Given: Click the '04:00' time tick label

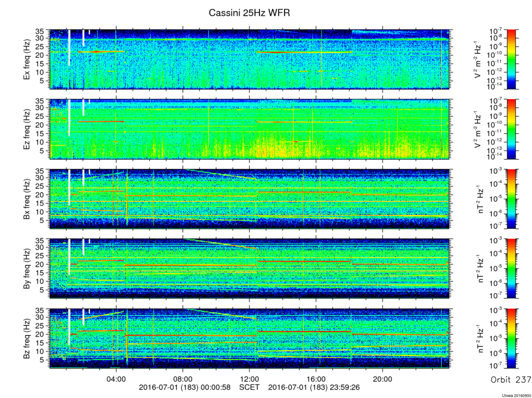Looking at the screenshot, I should click(x=116, y=379).
